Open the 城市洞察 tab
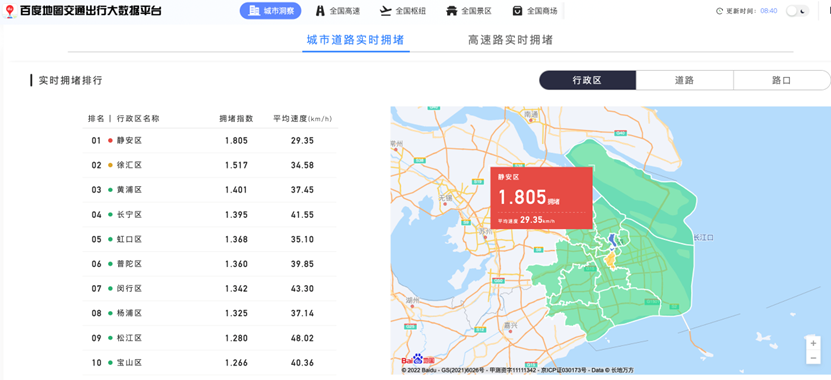831x380 pixels. tap(270, 11)
